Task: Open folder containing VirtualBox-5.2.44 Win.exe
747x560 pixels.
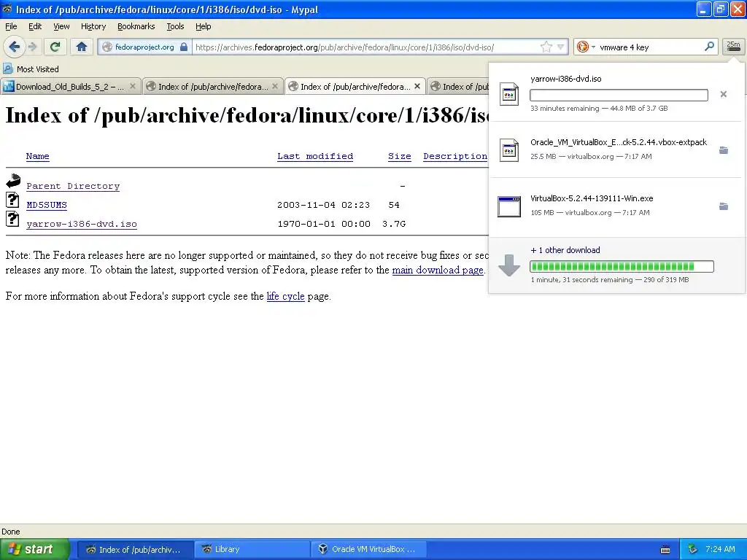Action: [723, 206]
